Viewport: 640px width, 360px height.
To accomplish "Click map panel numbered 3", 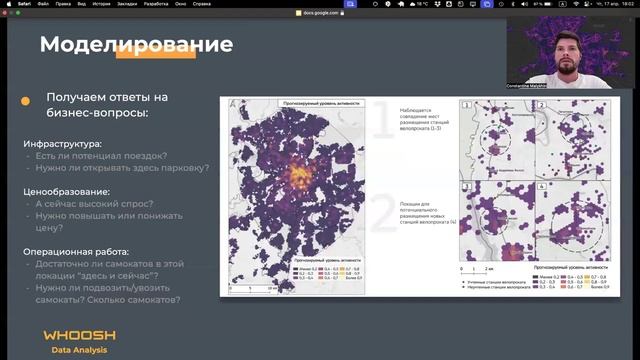I will pos(497,221).
